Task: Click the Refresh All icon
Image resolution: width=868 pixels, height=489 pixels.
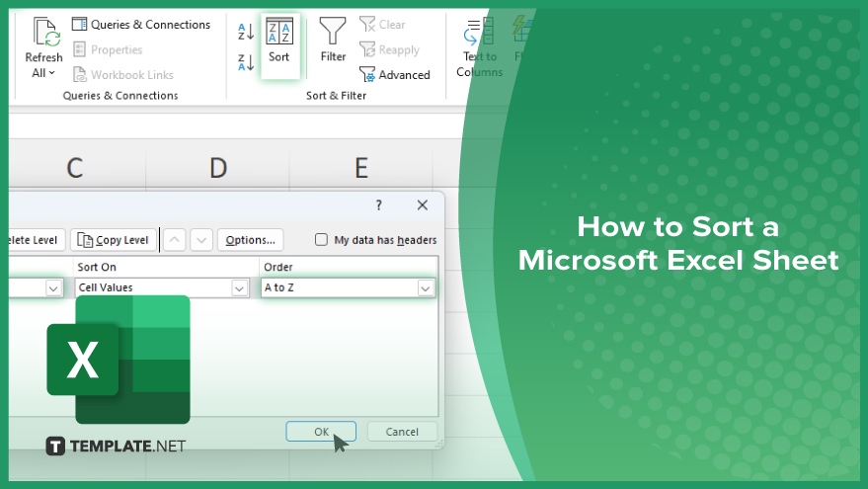Action: [46, 33]
